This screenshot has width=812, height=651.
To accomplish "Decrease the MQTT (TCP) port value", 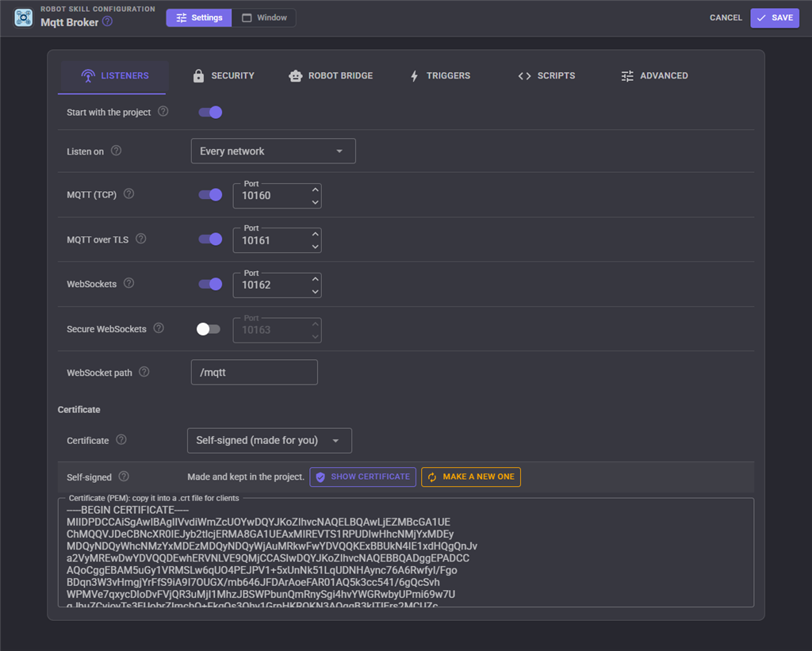I will pos(316,202).
